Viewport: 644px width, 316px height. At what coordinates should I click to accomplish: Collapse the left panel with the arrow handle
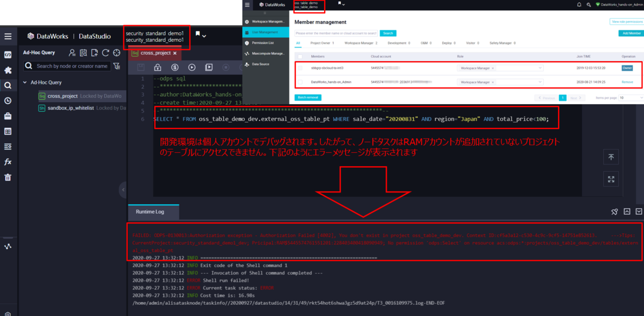(x=123, y=190)
